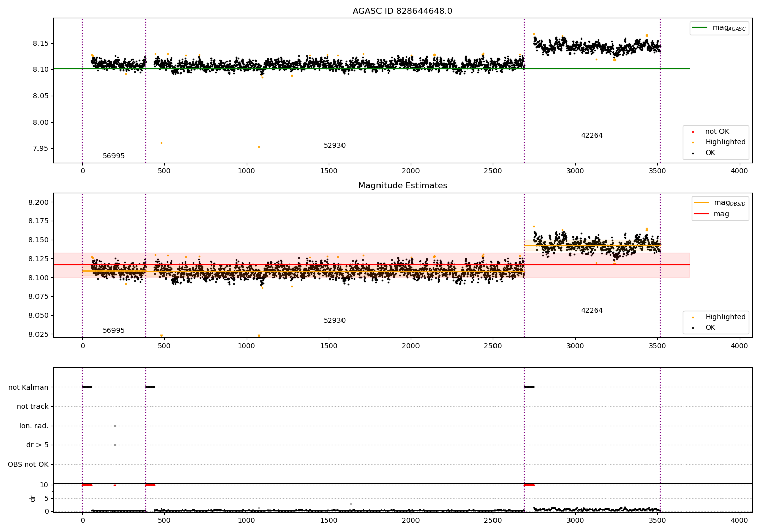Click the 5 y-tick in the dr panel
This screenshot has width=760, height=532.
[46, 499]
